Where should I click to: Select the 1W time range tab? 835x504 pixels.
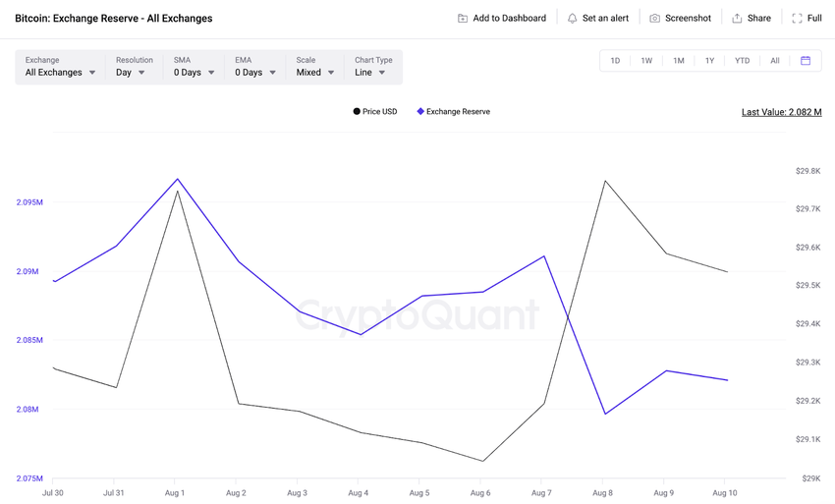point(646,61)
